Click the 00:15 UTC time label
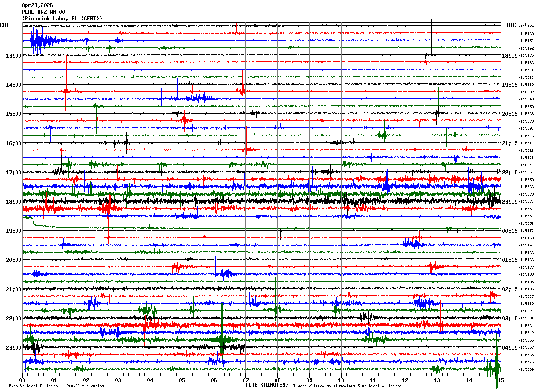536x392 pixels. 510,231
